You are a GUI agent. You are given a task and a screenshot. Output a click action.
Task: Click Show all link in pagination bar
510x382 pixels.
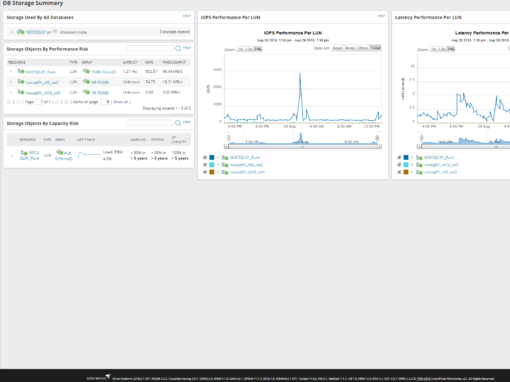tap(121, 102)
